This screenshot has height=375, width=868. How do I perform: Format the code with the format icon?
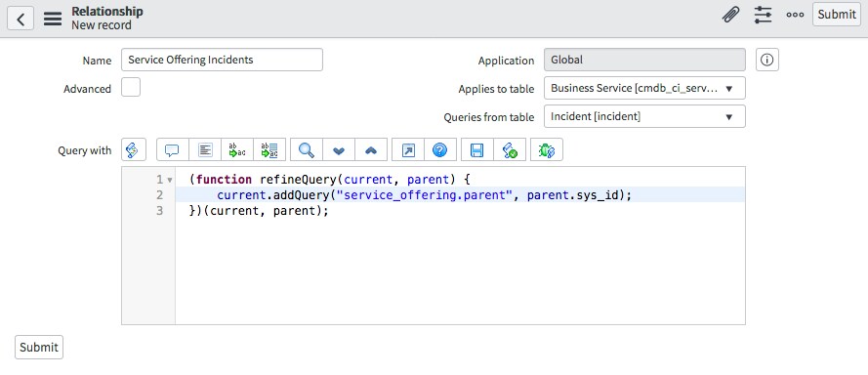point(205,149)
